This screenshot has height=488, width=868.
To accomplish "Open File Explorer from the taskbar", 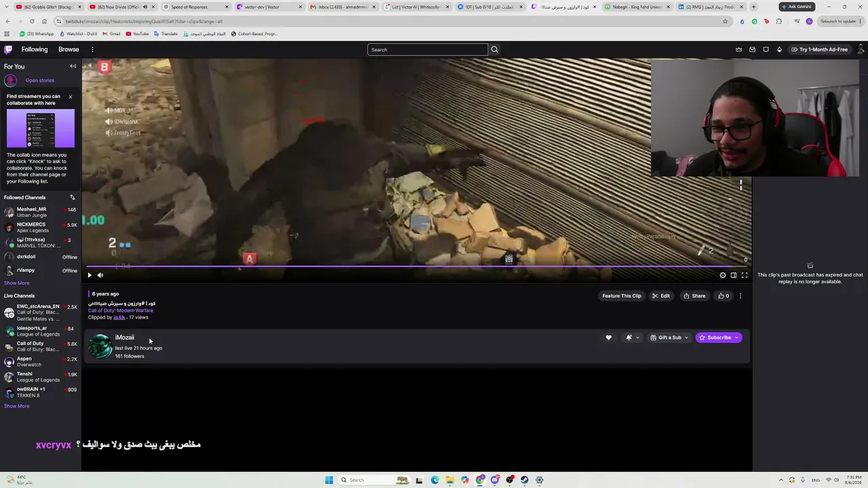I will pos(450,480).
